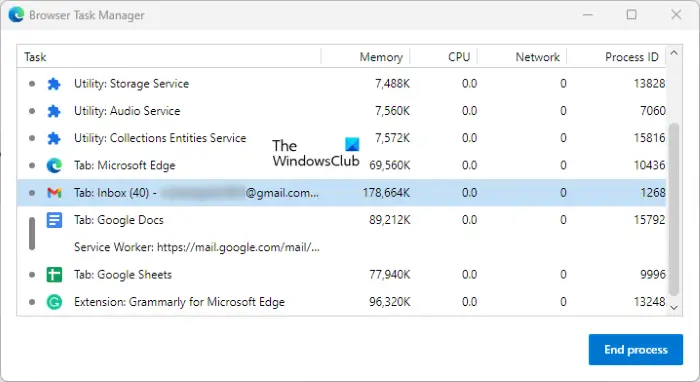The height and width of the screenshot is (382, 700).
Task: Click the 89,212K memory value
Action: click(x=390, y=220)
